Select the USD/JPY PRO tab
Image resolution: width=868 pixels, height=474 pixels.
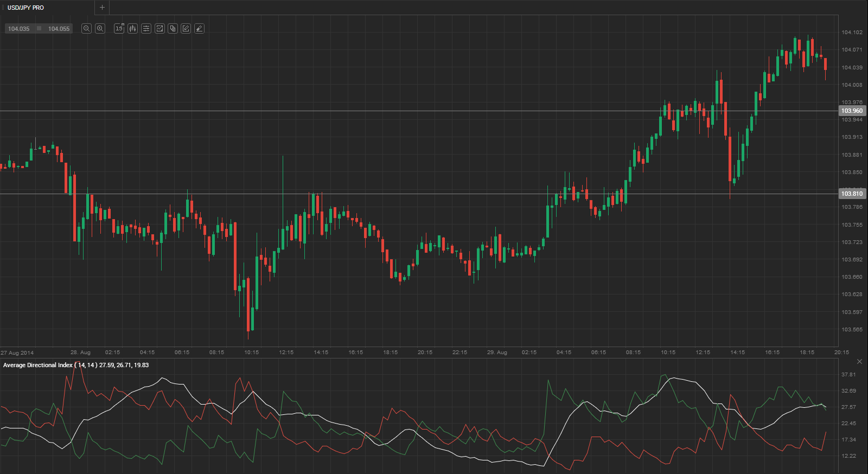[x=26, y=8]
